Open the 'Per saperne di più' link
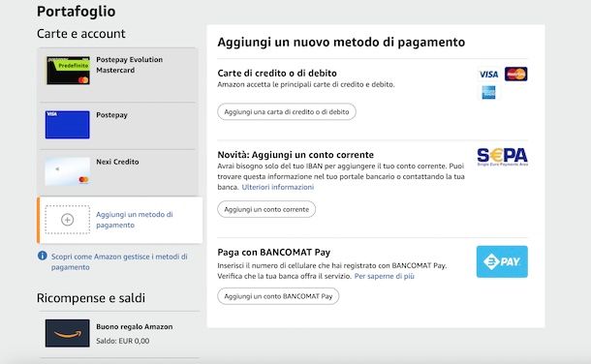The image size is (591, 364). pyautogui.click(x=384, y=276)
